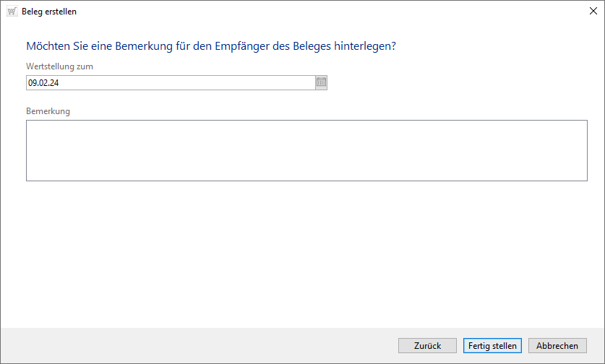The width and height of the screenshot is (605, 364).
Task: Open the calendar date picker icon
Action: pos(322,83)
